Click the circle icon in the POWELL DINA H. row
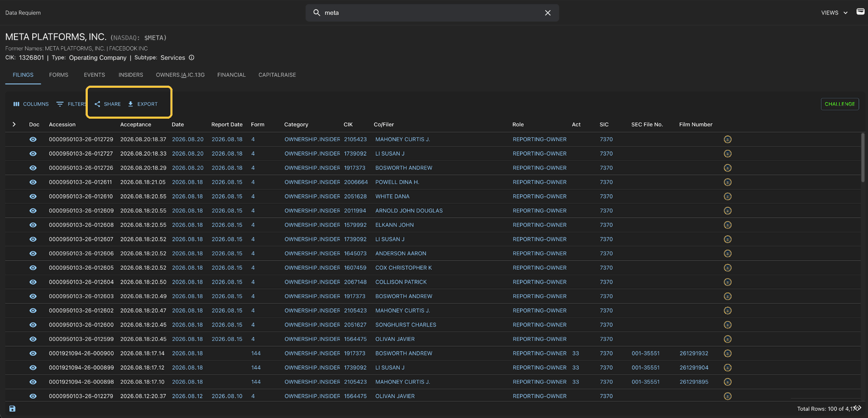 [728, 182]
